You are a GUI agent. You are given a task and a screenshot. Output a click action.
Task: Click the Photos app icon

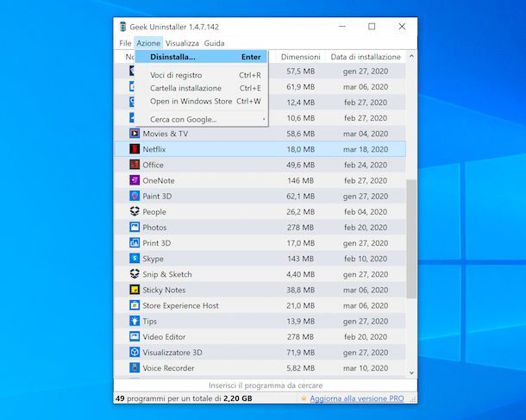tap(135, 227)
